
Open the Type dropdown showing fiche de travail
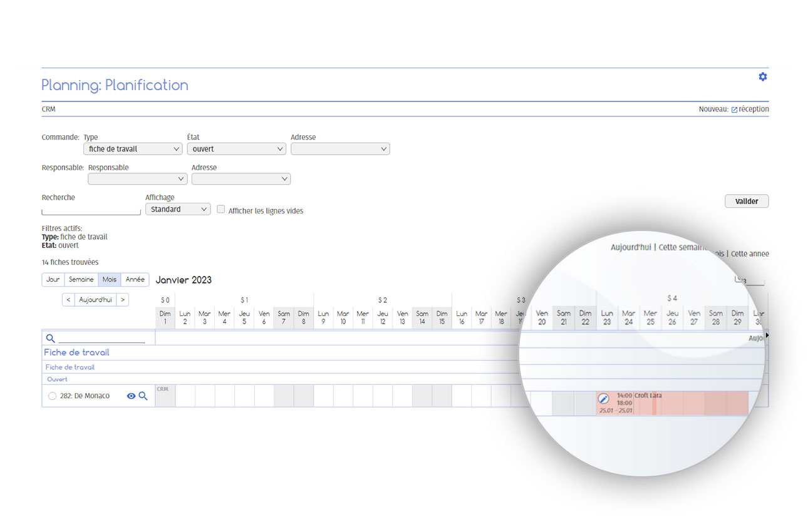click(x=133, y=149)
